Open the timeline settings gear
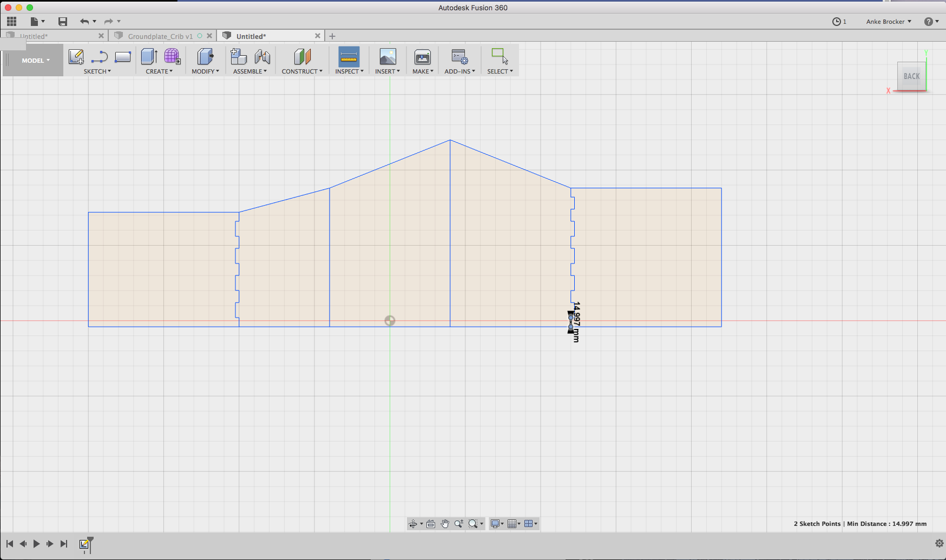946x560 pixels. click(x=939, y=543)
